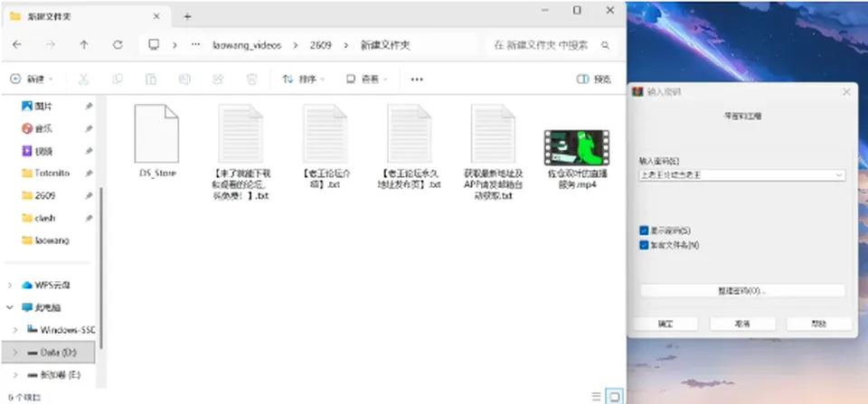Viewport: 868px width, 404px height.
Task: Select the 老王论坛介绍 .txt file
Action: click(325, 145)
